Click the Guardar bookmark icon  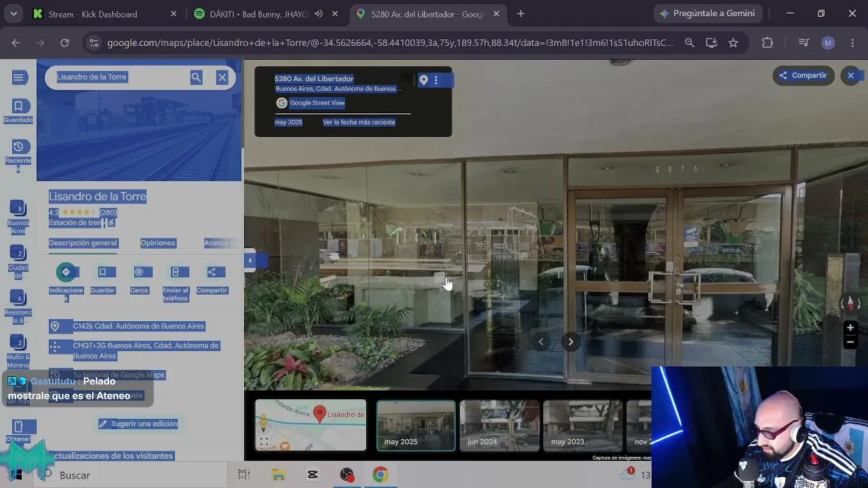[102, 272]
